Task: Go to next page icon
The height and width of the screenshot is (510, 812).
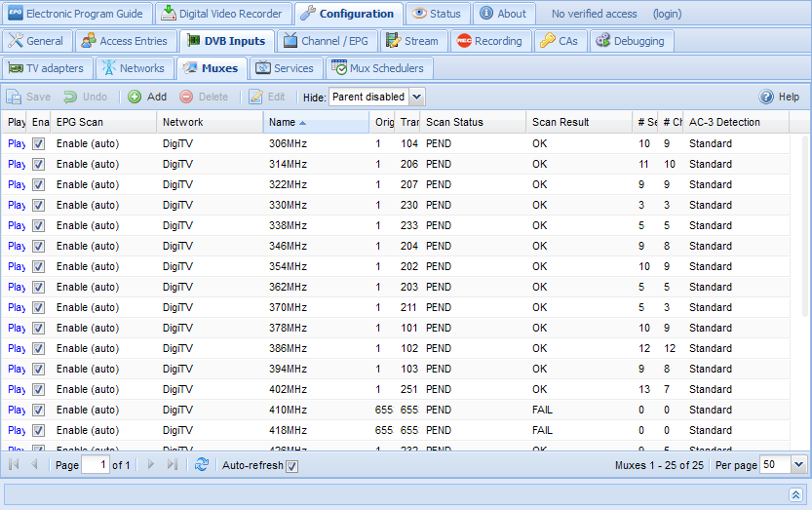Action: [151, 464]
